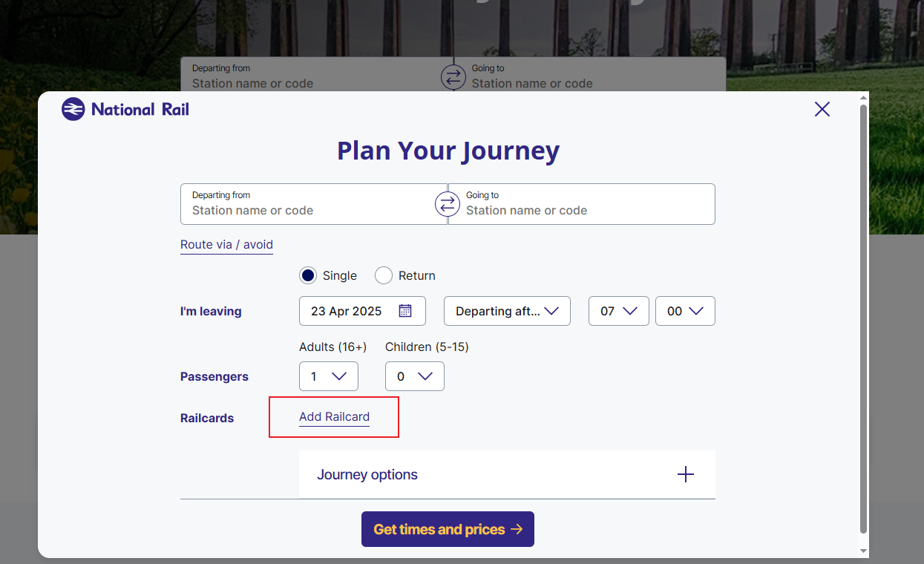Open the hour dropdown showing 07
Screen dimensions: 924x564
pyautogui.click(x=619, y=311)
